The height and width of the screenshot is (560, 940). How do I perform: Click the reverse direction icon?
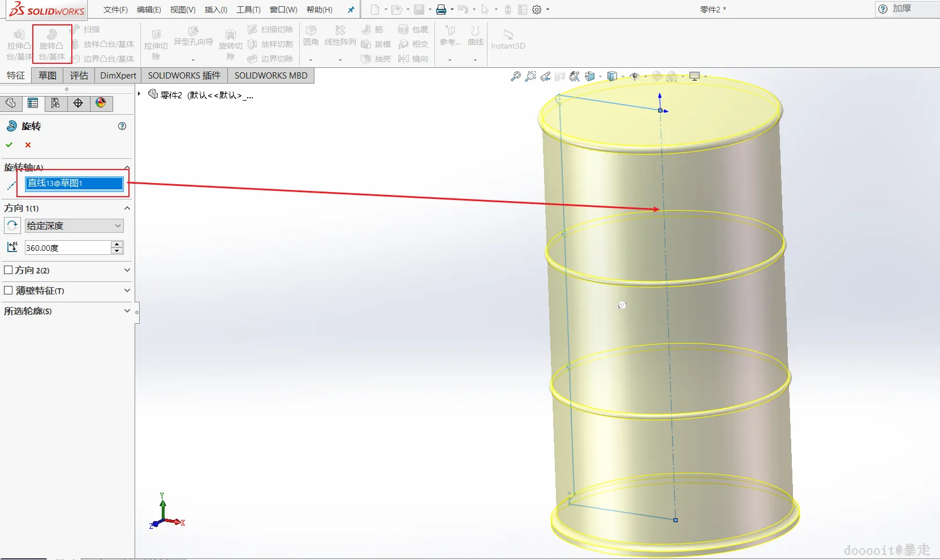pos(12,225)
